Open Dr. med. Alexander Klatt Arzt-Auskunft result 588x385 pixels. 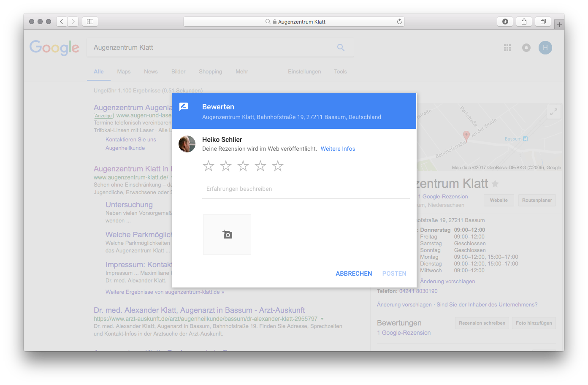199,310
